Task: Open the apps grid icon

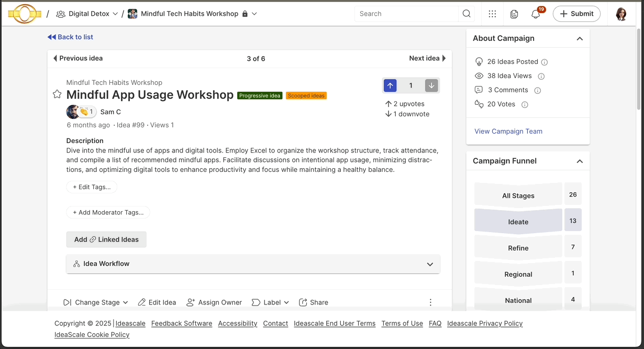Action: point(492,14)
